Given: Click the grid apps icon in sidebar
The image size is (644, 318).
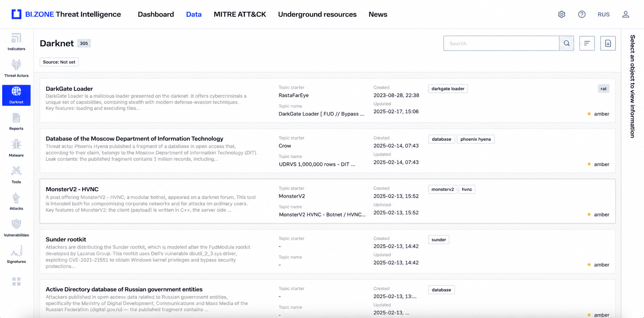Looking at the screenshot, I should click(16, 282).
